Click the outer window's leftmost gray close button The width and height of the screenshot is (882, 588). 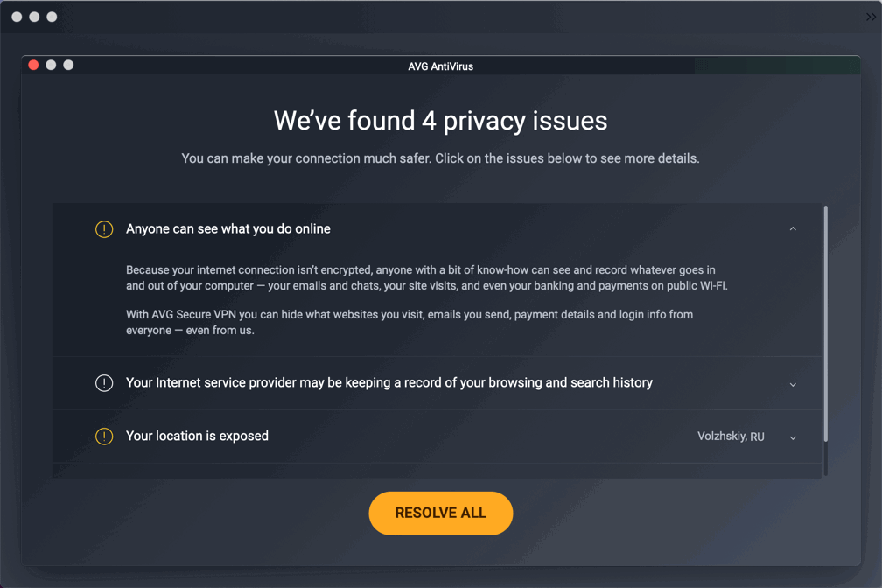[x=17, y=17]
